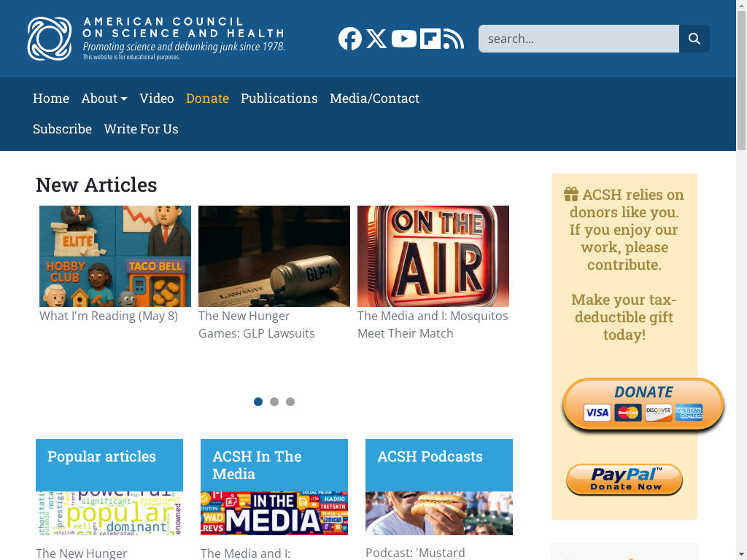Open the YouTube channel icon

click(x=404, y=39)
